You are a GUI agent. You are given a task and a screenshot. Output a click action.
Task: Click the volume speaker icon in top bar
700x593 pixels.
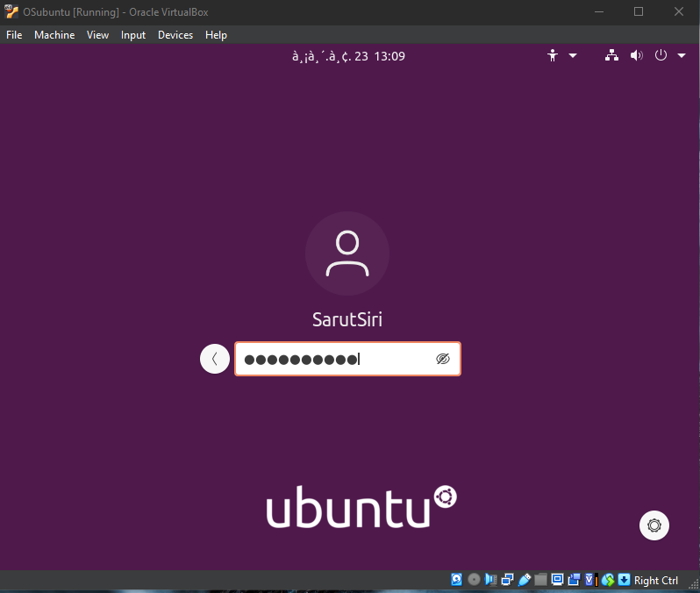point(637,55)
